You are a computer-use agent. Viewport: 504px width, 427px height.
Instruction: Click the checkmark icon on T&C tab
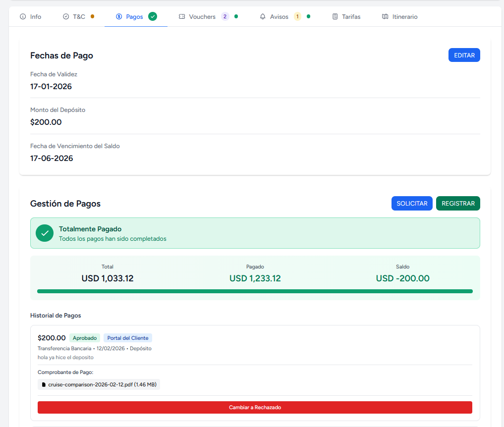point(65,16)
